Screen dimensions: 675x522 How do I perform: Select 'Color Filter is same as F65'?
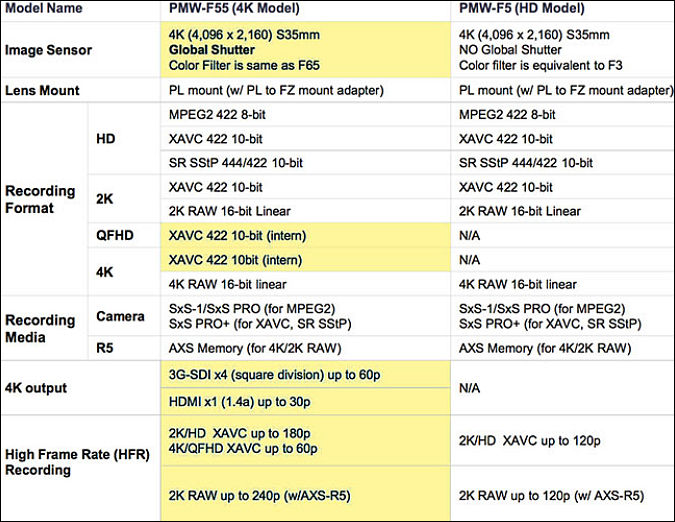pyautogui.click(x=244, y=65)
